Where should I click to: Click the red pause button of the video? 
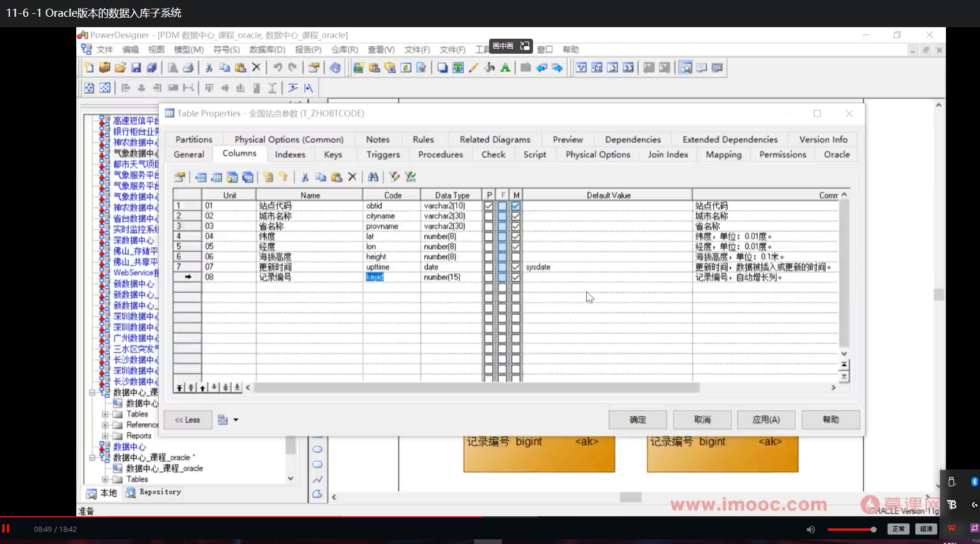[6, 528]
